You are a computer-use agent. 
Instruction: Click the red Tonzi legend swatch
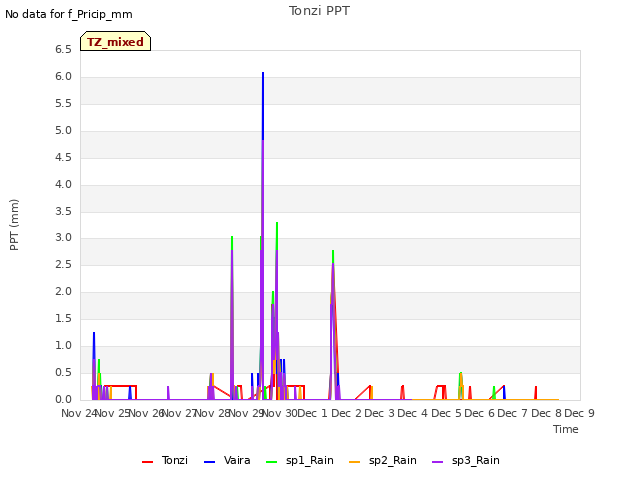[x=147, y=462]
